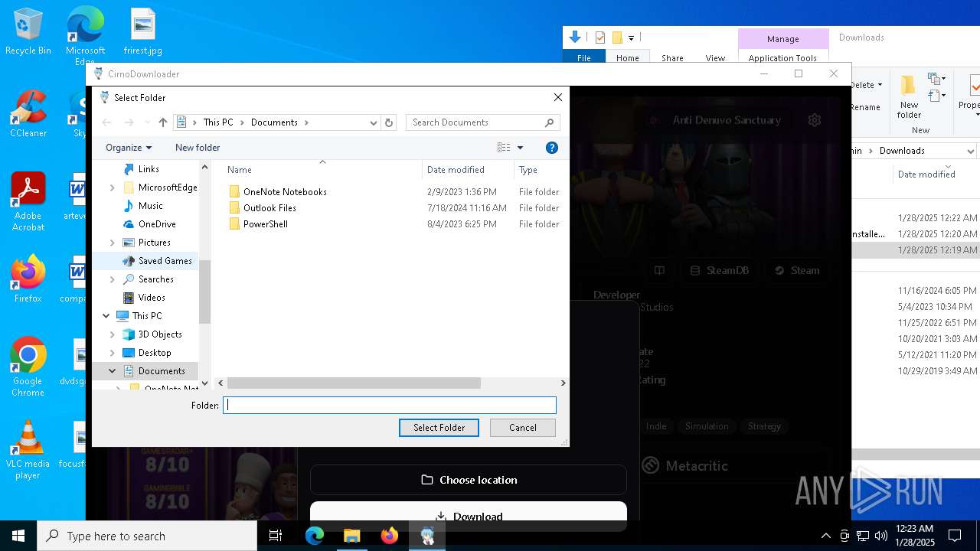Open CirnoDownloader settings gear
Screen dimensions: 980x551
pos(815,120)
